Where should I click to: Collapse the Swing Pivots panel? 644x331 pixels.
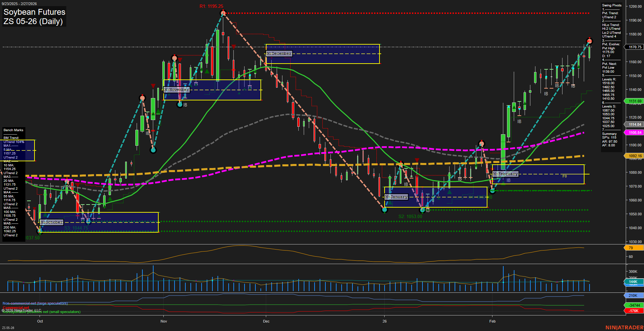point(611,5)
